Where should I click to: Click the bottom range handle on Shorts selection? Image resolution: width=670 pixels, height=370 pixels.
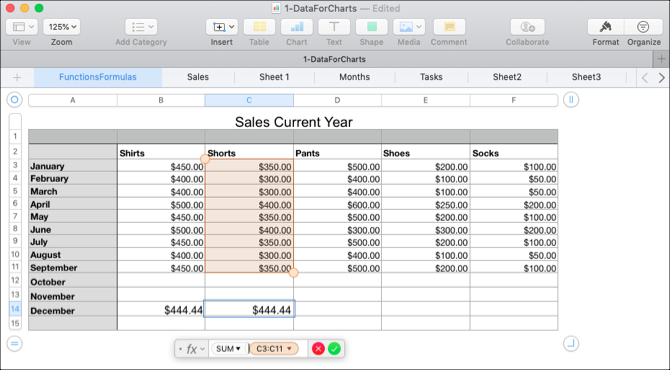tap(294, 272)
